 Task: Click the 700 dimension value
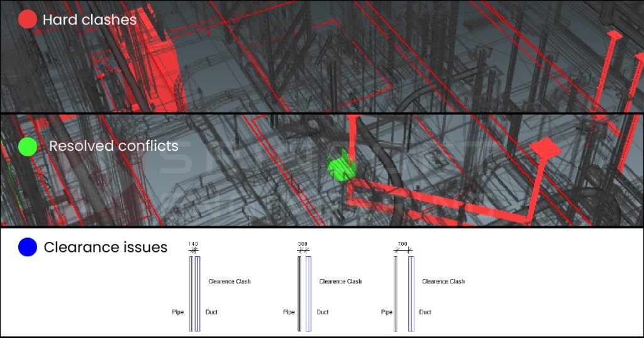point(402,244)
